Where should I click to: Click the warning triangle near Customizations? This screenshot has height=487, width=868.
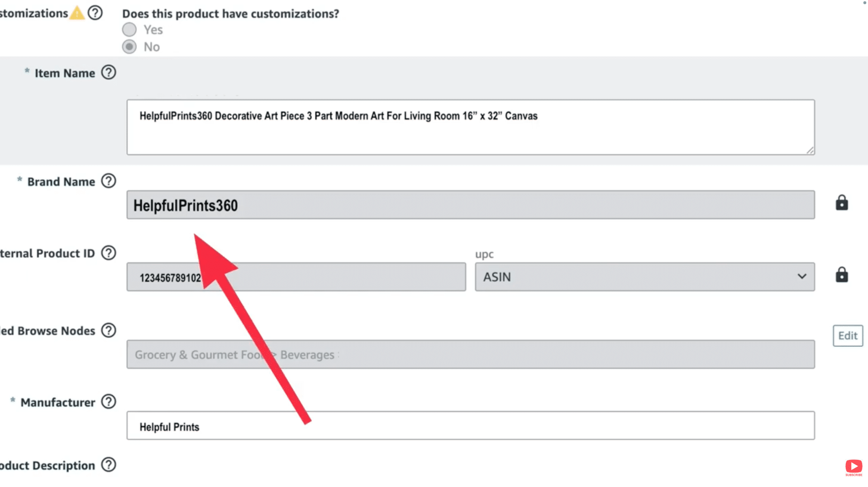point(77,13)
